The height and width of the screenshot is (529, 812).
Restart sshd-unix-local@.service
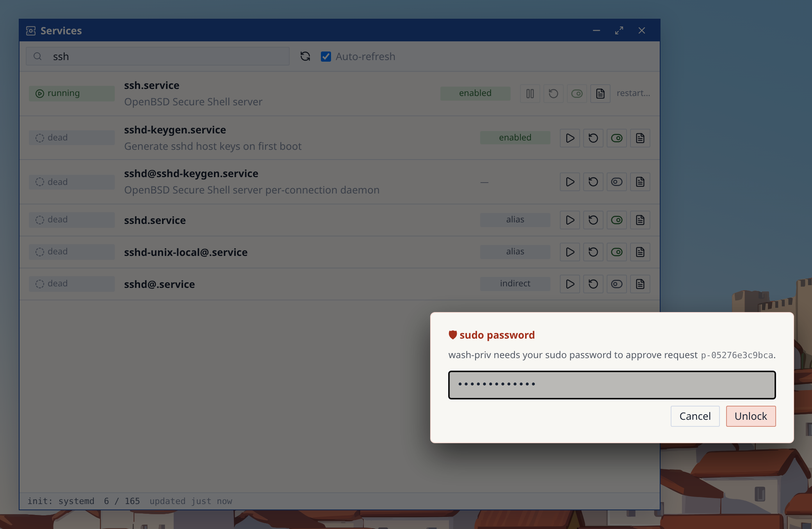(x=593, y=252)
